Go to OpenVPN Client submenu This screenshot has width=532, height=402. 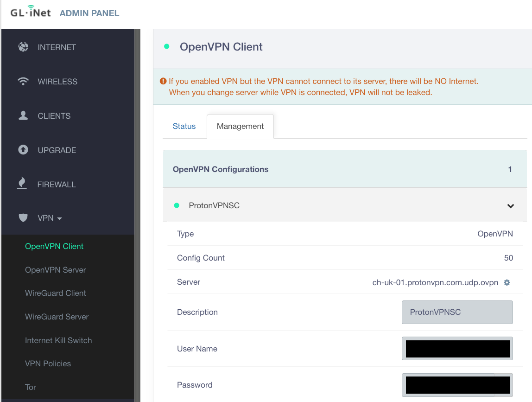tap(54, 246)
